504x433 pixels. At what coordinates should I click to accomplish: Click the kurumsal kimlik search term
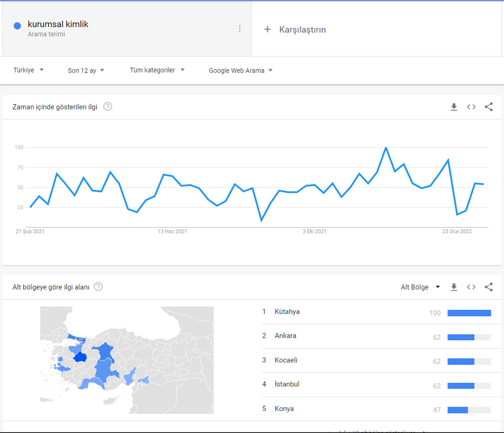pos(58,24)
